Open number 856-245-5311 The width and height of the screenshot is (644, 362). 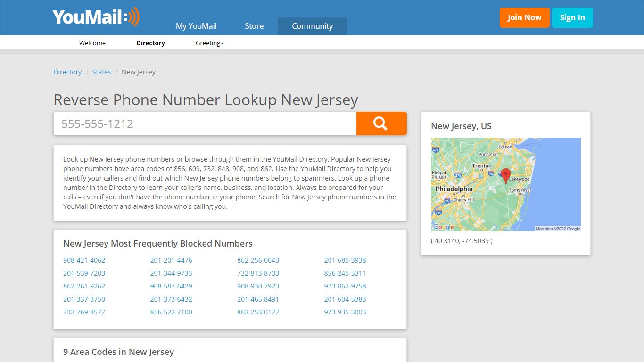(345, 273)
